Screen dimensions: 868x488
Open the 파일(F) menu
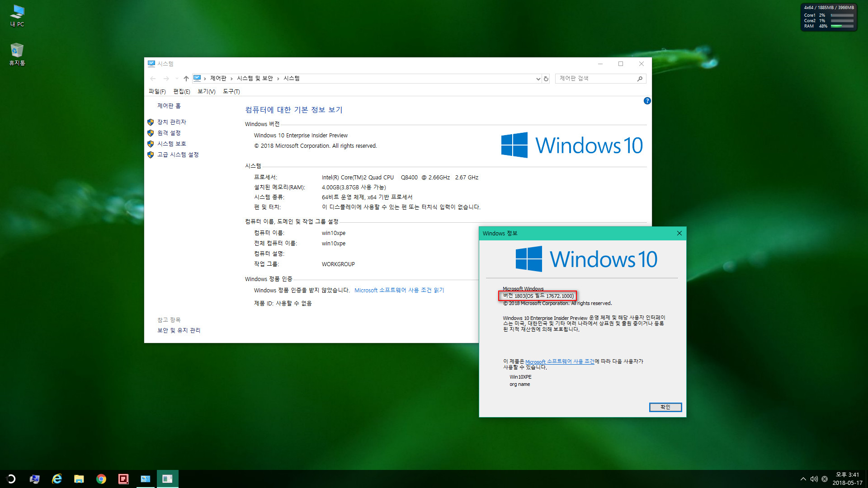click(x=157, y=91)
